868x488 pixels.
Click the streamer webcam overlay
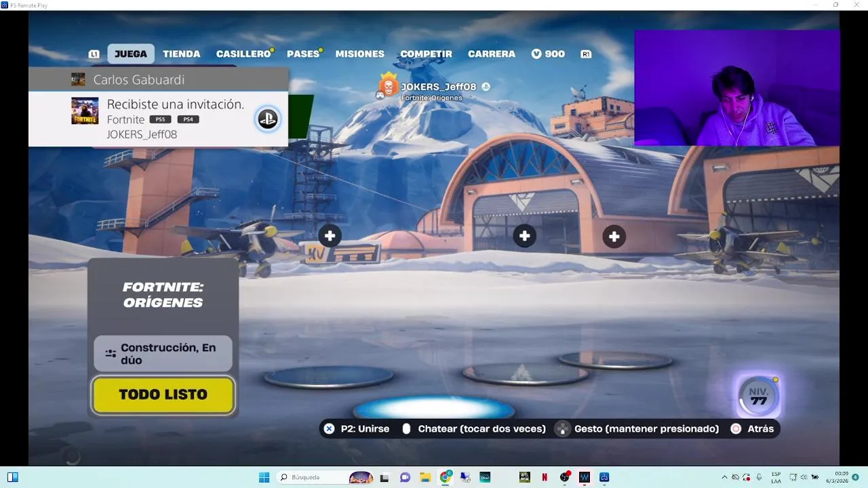pyautogui.click(x=737, y=87)
